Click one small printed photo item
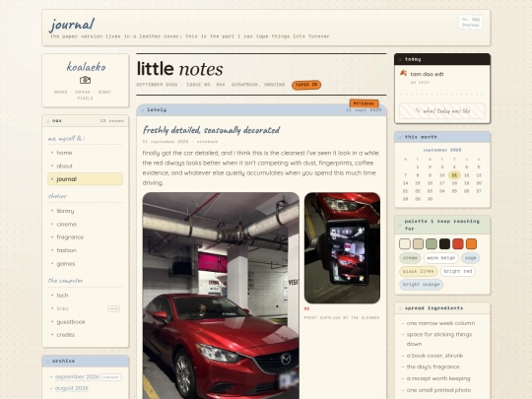The height and width of the screenshot is (399, 532). click(x=438, y=390)
